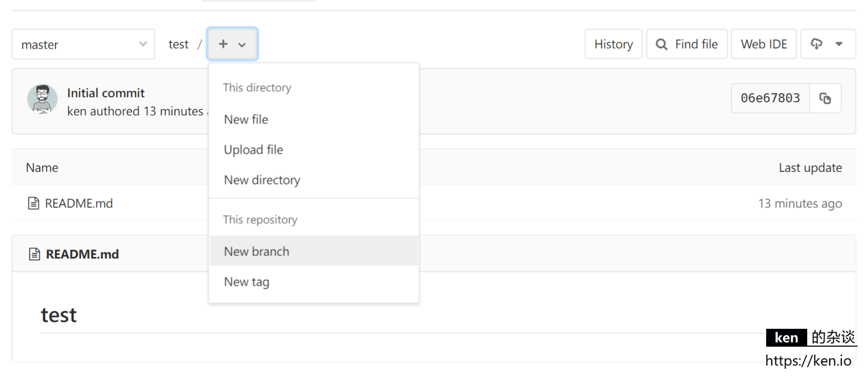Image resolution: width=868 pixels, height=378 pixels.
Task: Visit the https://ken.io link
Action: [808, 360]
